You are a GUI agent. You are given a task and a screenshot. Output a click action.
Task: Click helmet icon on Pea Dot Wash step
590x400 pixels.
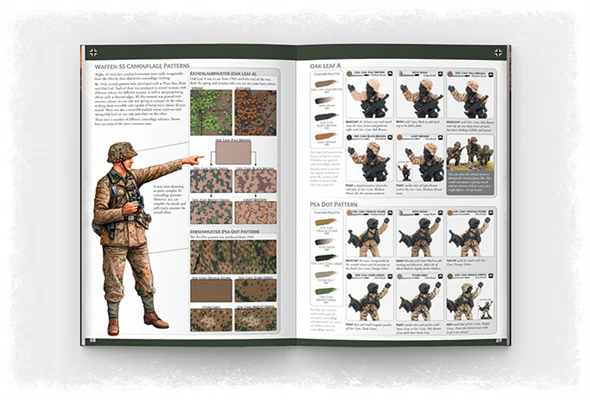440,213
